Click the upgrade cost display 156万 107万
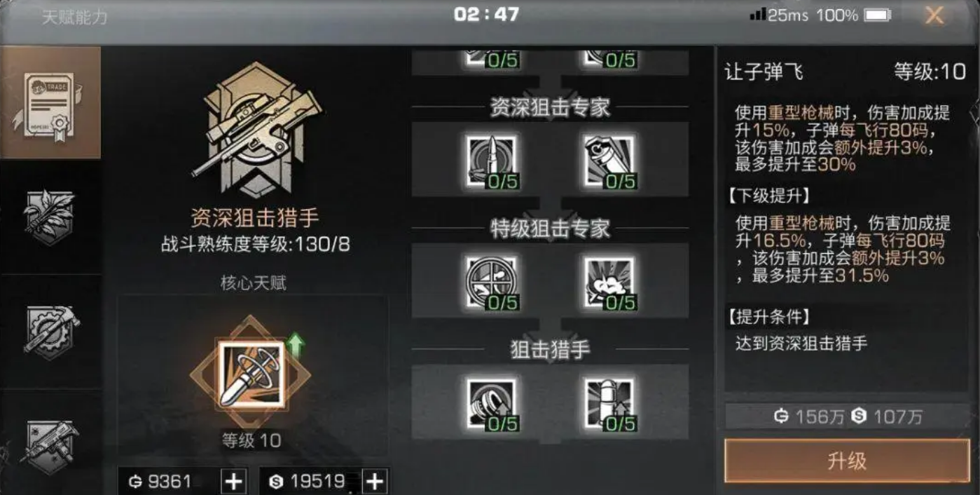 point(847,416)
